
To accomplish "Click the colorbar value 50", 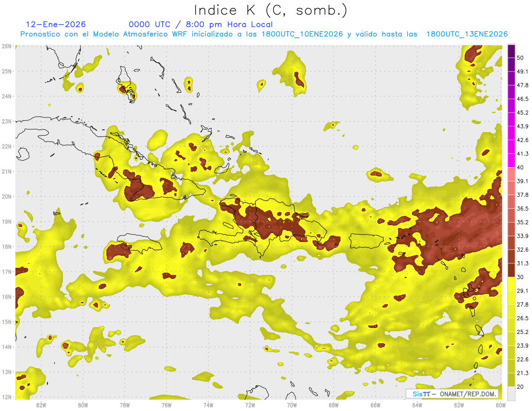I will [x=520, y=58].
